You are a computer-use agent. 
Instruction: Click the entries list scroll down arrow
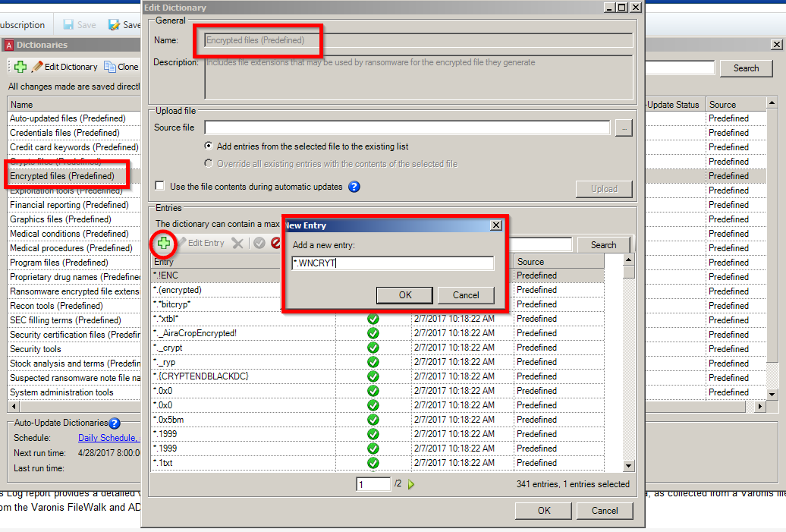[x=629, y=466]
